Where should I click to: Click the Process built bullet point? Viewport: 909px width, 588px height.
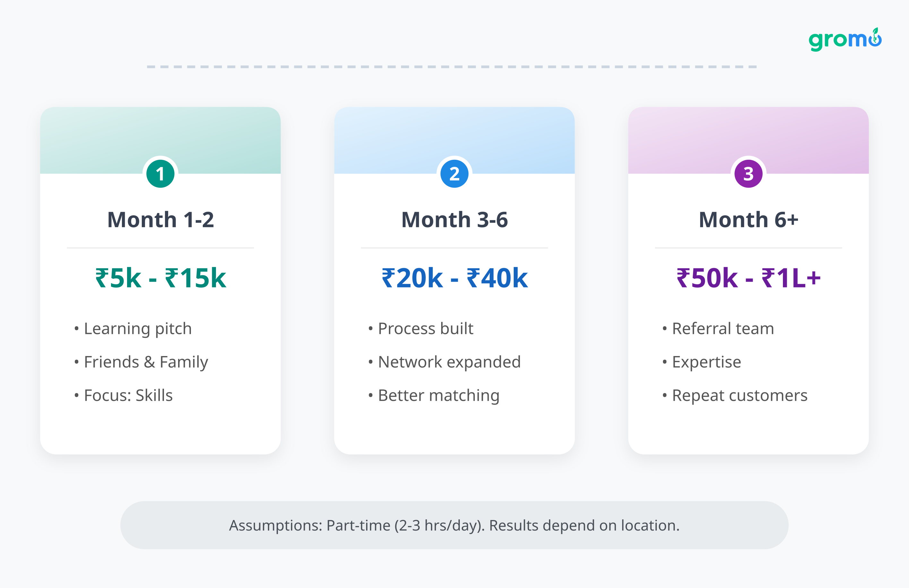tap(425, 329)
